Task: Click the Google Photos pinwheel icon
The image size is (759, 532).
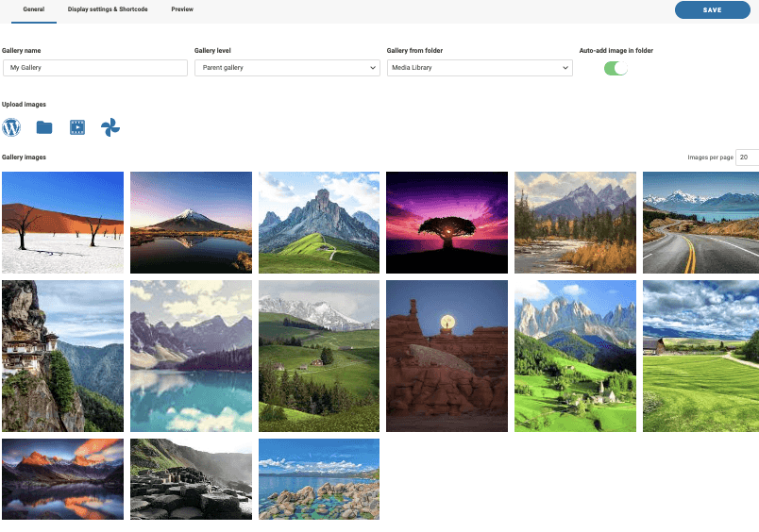Action: (110, 127)
